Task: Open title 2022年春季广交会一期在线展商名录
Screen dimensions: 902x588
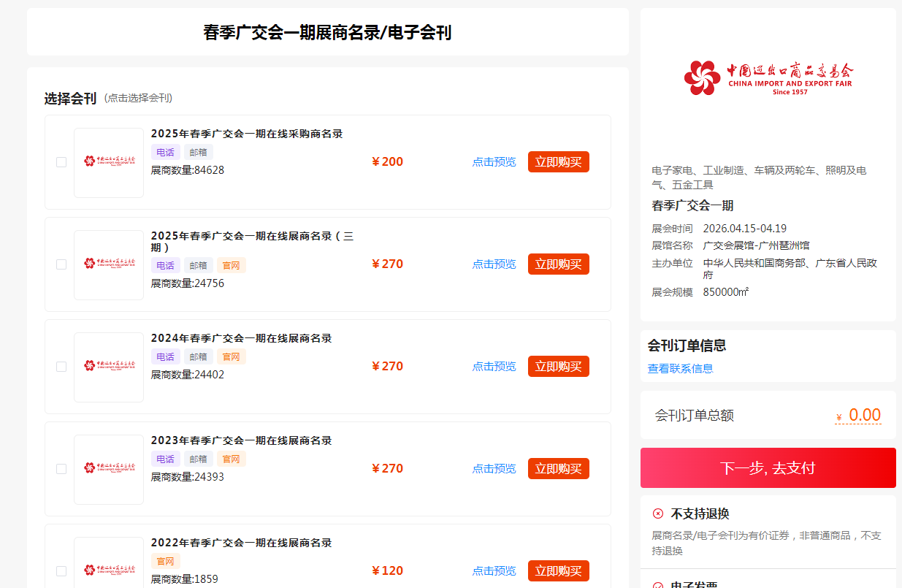Action: [x=241, y=543]
